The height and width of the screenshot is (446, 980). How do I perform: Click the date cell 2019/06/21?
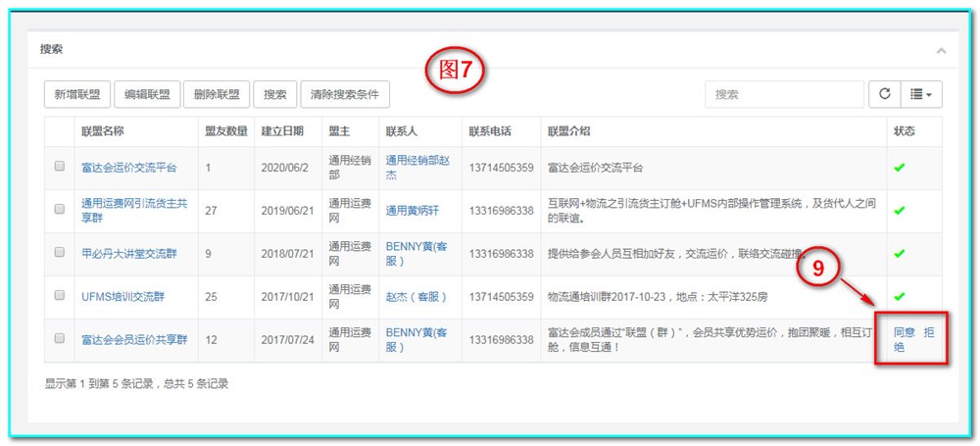coord(287,211)
